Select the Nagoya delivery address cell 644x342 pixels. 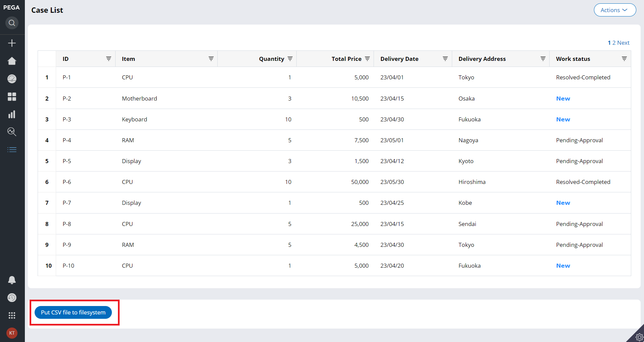[468, 140]
